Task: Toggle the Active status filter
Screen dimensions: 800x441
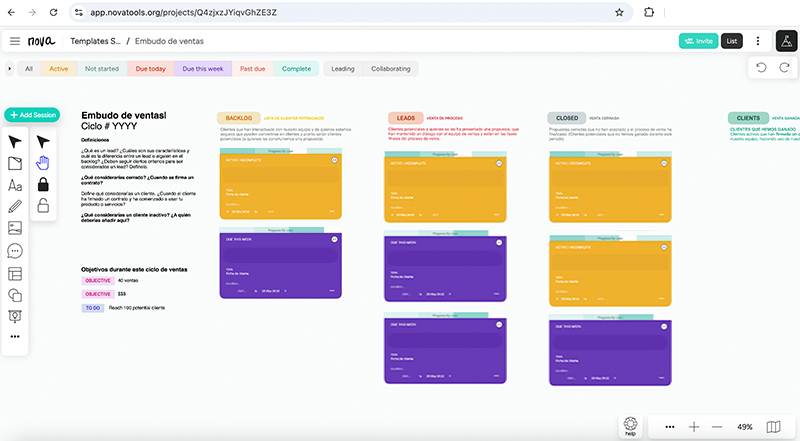Action: click(59, 69)
